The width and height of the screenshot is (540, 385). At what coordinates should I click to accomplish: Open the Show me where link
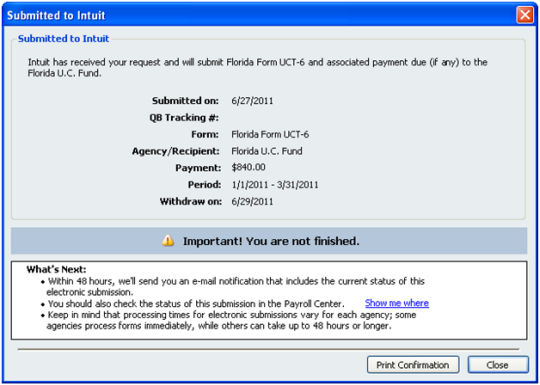pyautogui.click(x=397, y=303)
